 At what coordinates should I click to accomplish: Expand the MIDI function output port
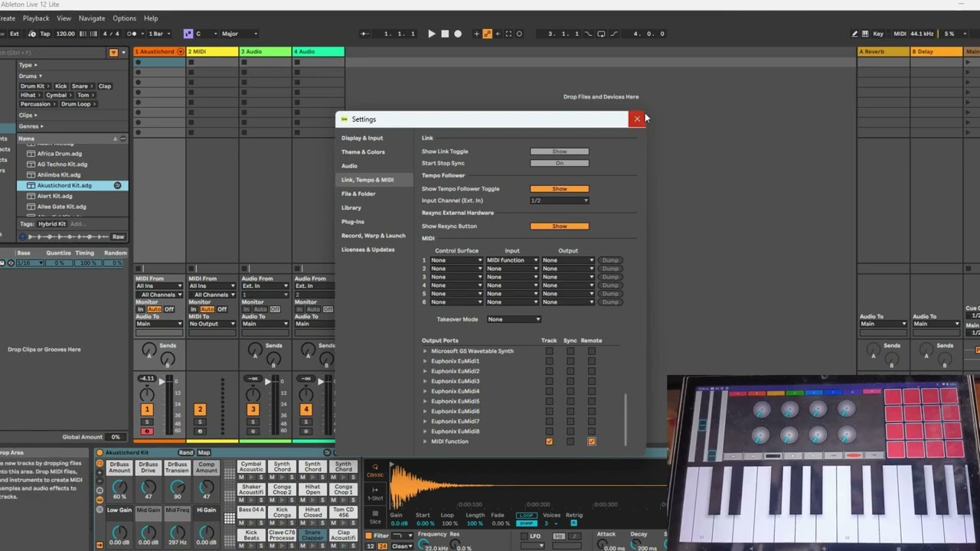(425, 442)
